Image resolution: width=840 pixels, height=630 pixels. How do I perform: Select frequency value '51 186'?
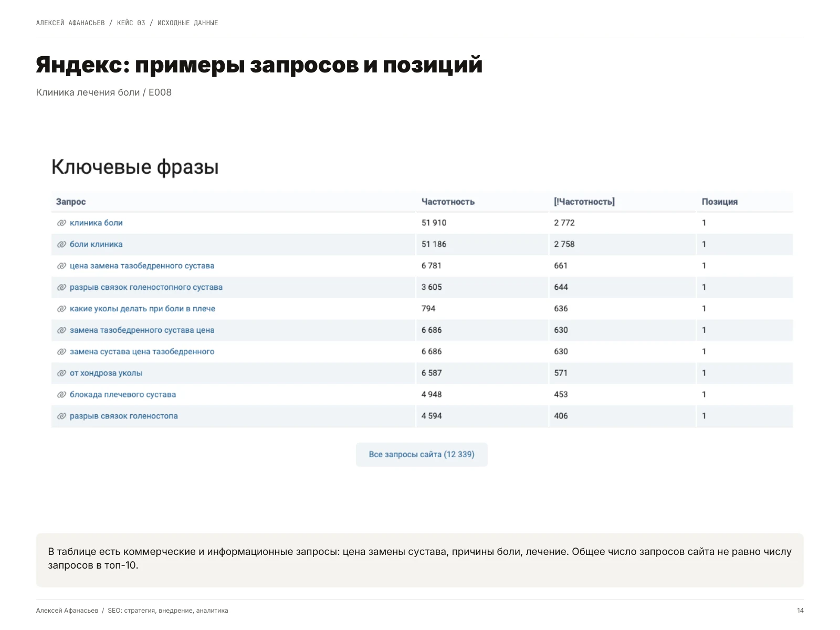pos(434,244)
